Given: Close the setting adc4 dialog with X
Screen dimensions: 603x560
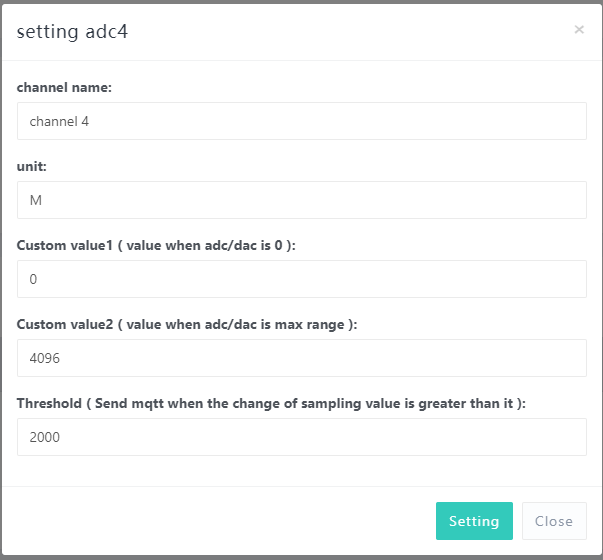Looking at the screenshot, I should point(579,30).
